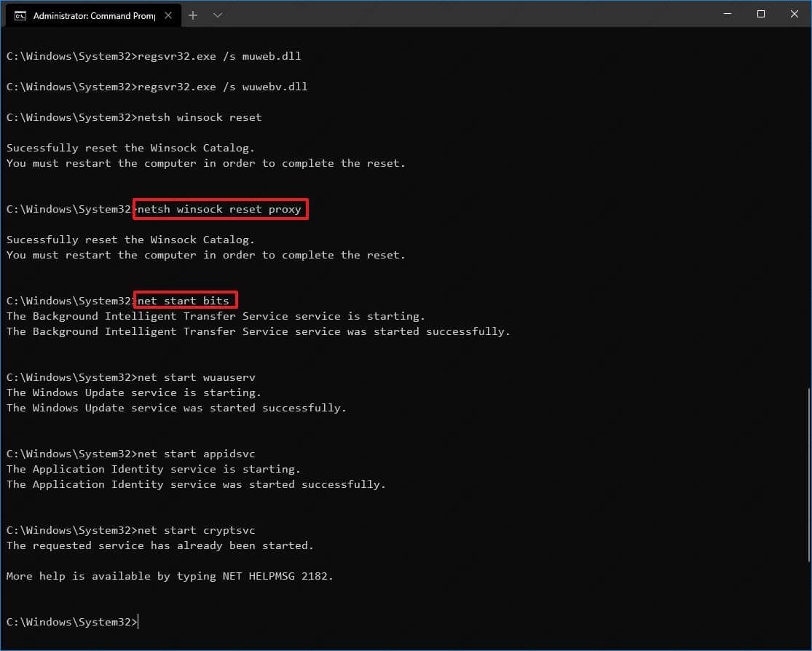Click 'More help is available by typing NET HELPMSG 2182' line
Viewport: 812px width, 651px height.
[170, 576]
